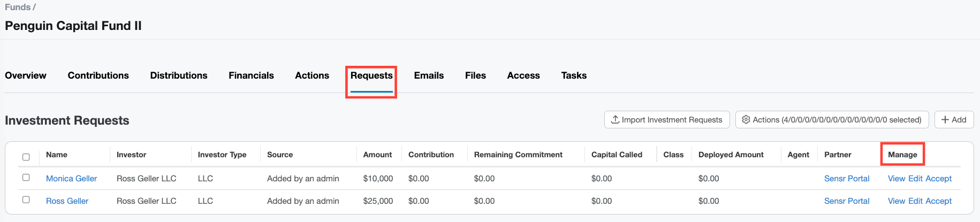Navigate to Funds breadcrumb link

point(18,7)
